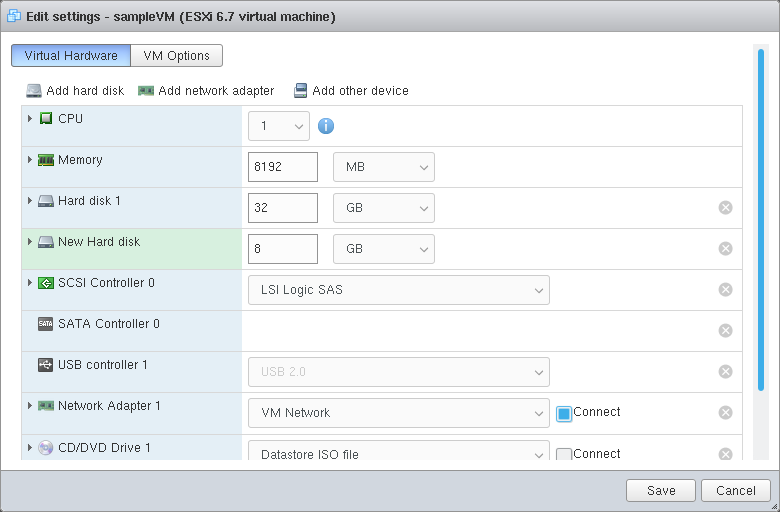The height and width of the screenshot is (512, 780).
Task: Switch to the VM Options tab
Action: (176, 56)
